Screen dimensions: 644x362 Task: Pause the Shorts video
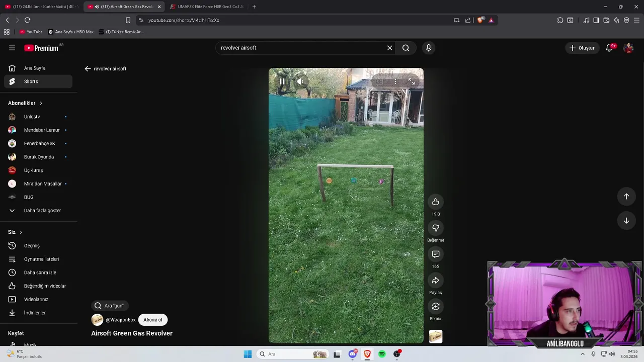click(282, 81)
